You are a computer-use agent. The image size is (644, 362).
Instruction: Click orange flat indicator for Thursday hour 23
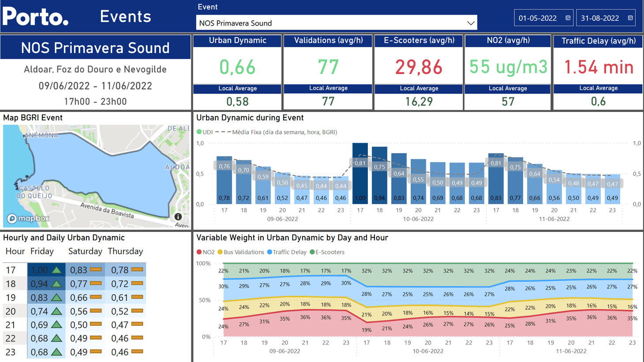coord(137,351)
